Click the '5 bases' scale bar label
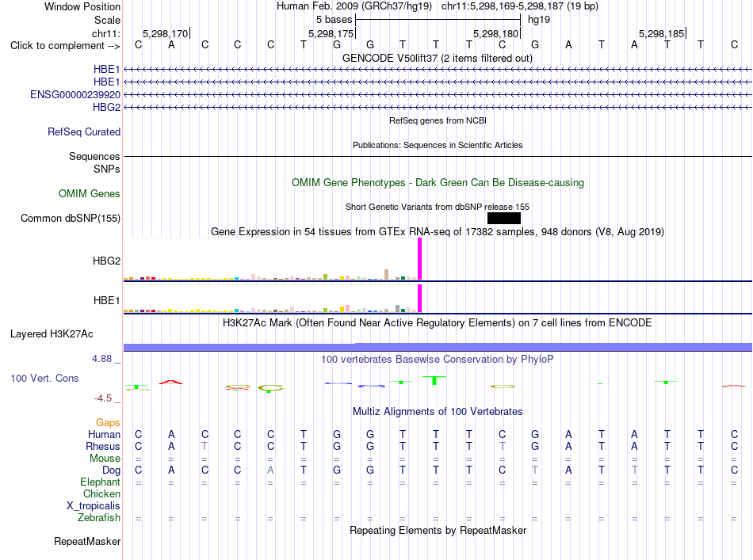This screenshot has width=753, height=560. 334,20
